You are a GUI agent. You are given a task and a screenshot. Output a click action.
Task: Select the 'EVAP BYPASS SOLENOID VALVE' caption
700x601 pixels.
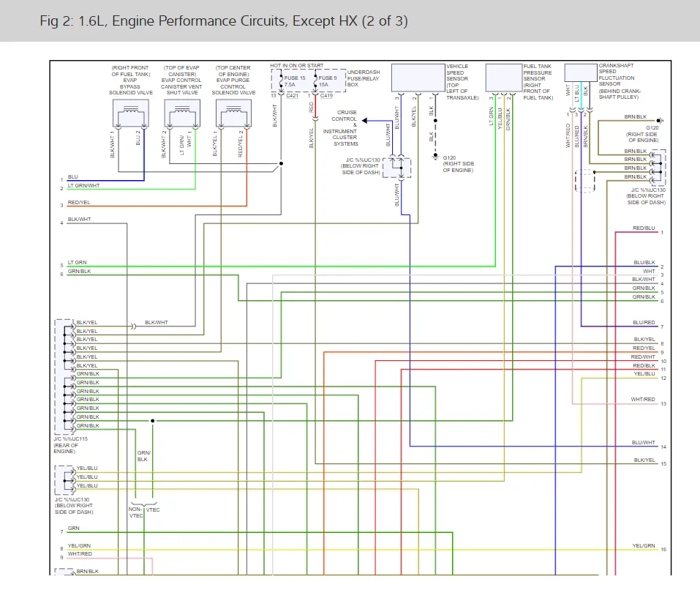tap(131, 86)
